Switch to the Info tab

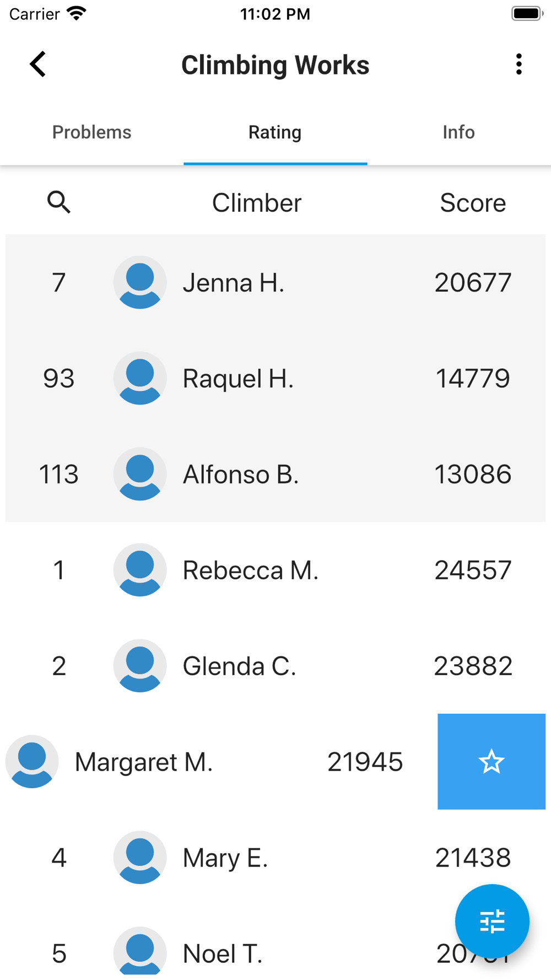click(459, 132)
